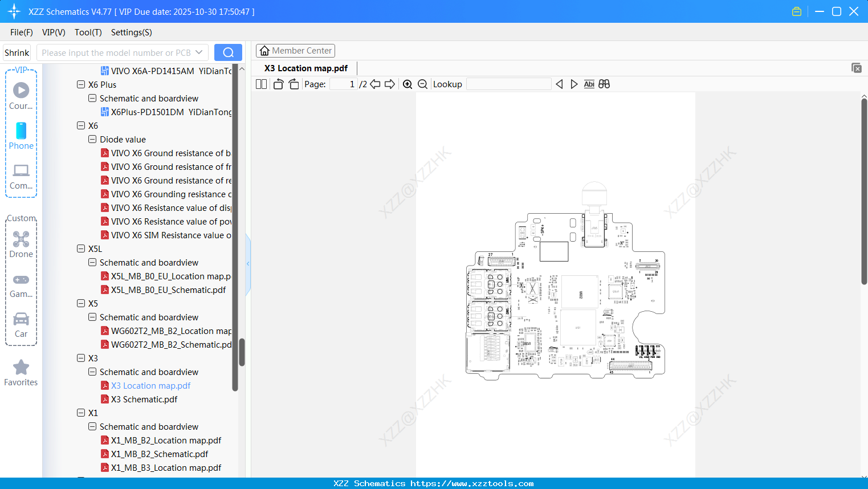Rotate the PDF page clockwise
The height and width of the screenshot is (489, 868).
click(294, 84)
